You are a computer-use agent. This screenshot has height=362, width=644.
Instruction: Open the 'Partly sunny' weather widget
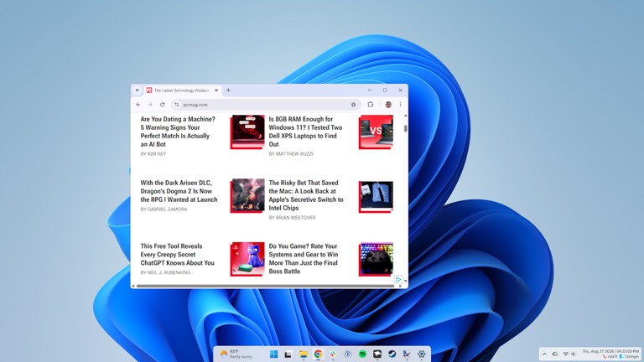(x=236, y=354)
